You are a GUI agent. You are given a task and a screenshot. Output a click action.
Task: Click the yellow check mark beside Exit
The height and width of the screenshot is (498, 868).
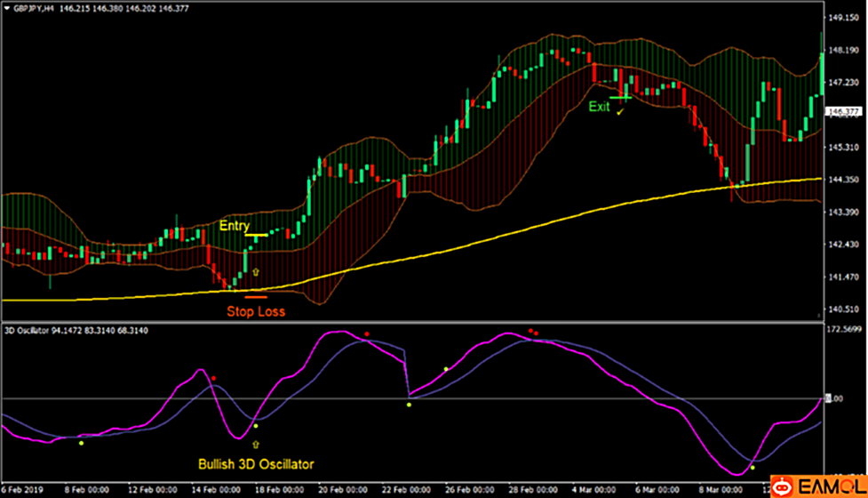click(x=620, y=113)
